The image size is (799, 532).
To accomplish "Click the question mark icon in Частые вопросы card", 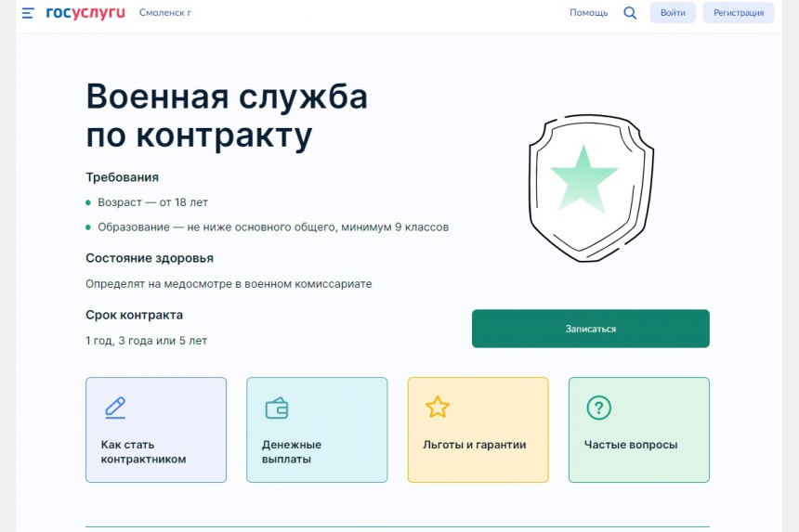I will (x=598, y=408).
